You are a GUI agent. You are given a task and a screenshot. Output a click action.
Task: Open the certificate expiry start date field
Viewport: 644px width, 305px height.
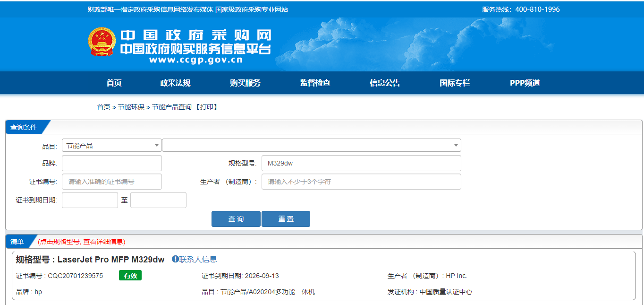pos(90,200)
